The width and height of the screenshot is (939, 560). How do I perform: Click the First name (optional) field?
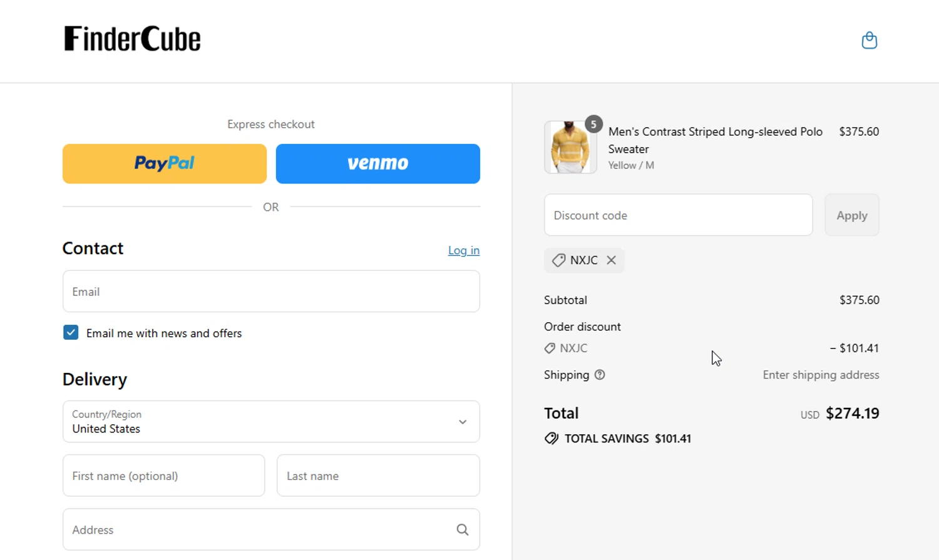tap(164, 476)
